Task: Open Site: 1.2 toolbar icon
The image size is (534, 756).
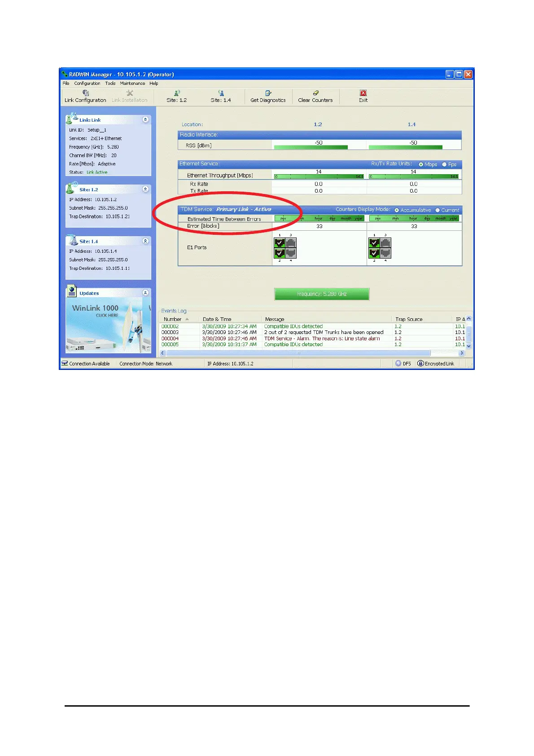Action: 177,93
